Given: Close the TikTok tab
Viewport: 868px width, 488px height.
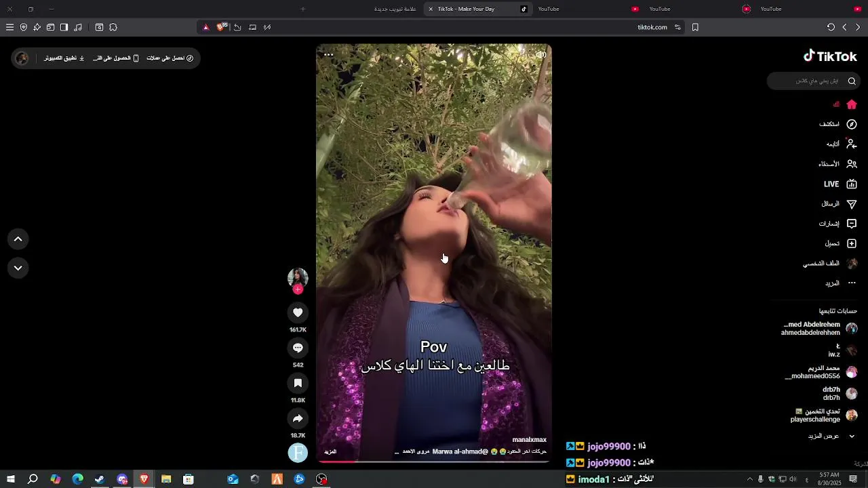Looking at the screenshot, I should [431, 9].
